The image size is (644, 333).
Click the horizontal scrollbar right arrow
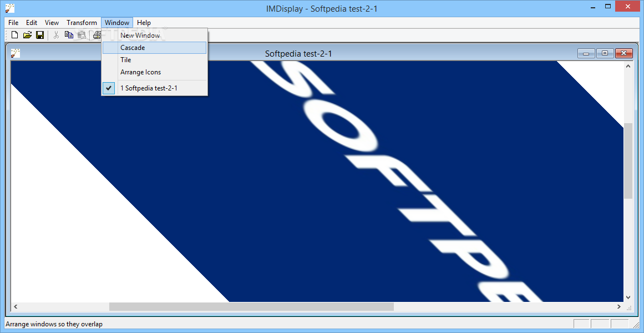point(620,307)
